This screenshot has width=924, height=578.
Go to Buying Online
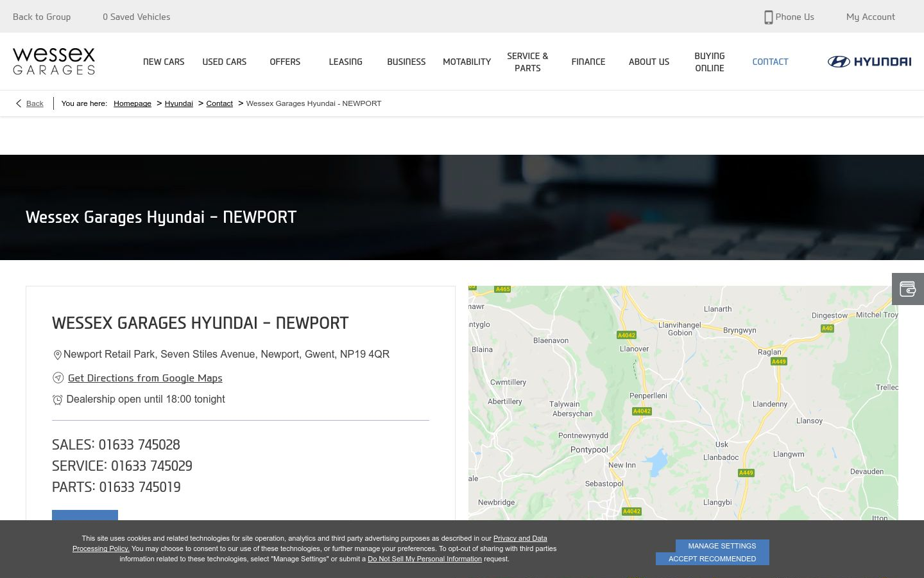(x=710, y=62)
